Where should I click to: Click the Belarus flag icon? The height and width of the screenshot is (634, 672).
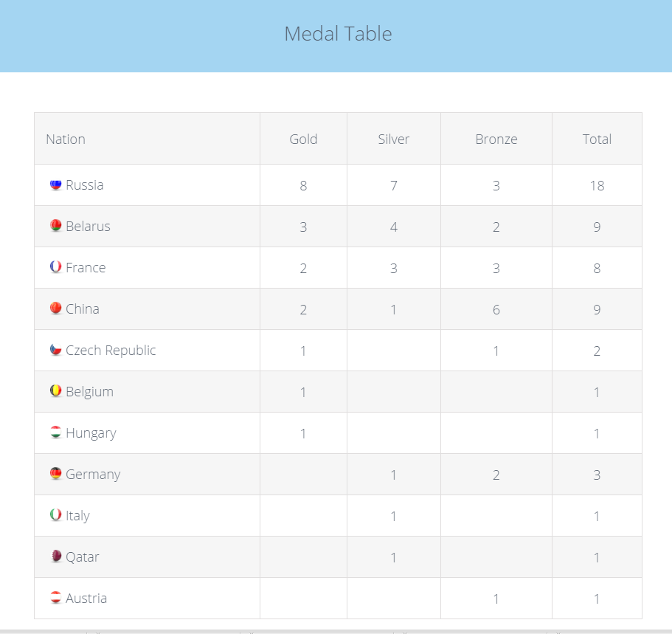(x=56, y=226)
